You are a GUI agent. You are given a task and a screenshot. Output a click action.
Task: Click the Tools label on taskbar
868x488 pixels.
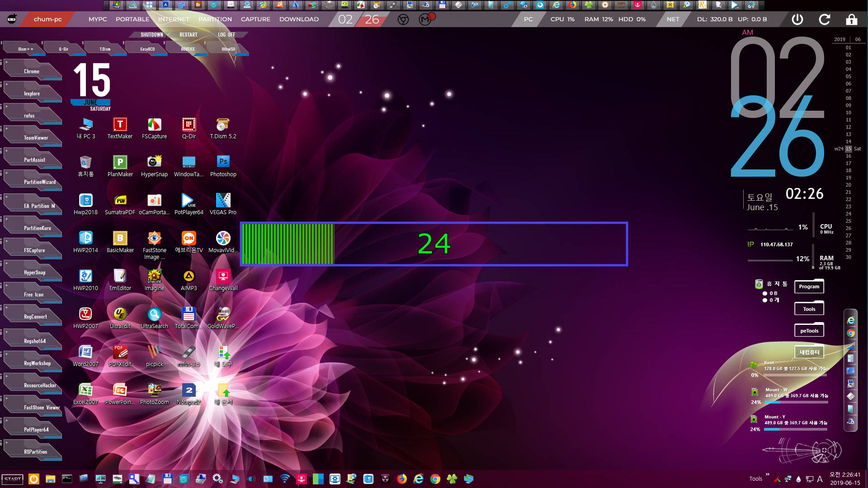click(x=755, y=479)
